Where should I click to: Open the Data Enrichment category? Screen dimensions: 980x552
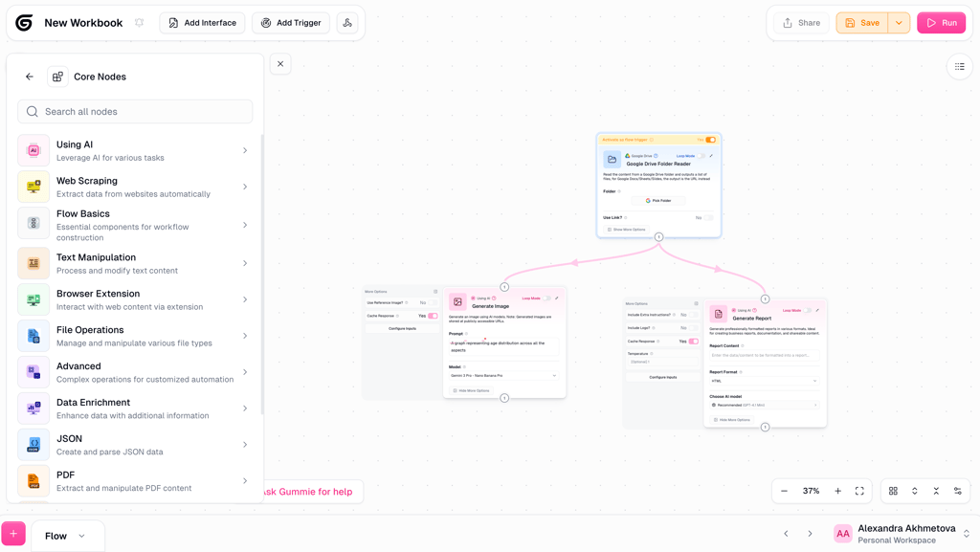click(133, 408)
